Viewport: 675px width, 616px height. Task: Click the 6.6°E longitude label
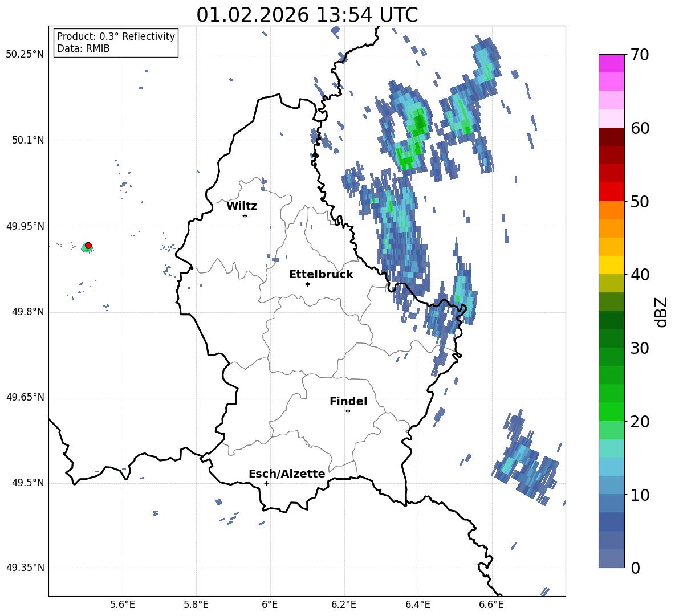pos(491,605)
